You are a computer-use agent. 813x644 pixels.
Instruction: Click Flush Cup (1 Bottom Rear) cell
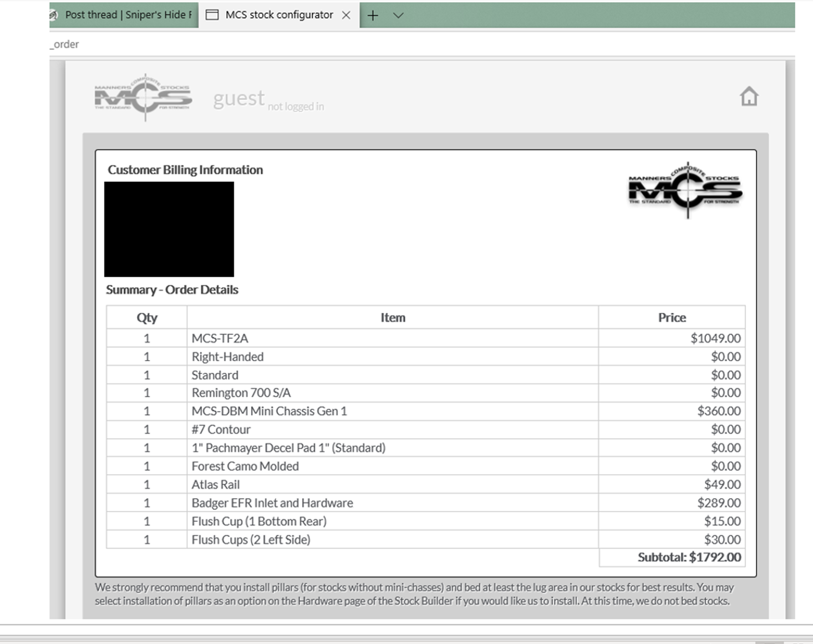[393, 521]
